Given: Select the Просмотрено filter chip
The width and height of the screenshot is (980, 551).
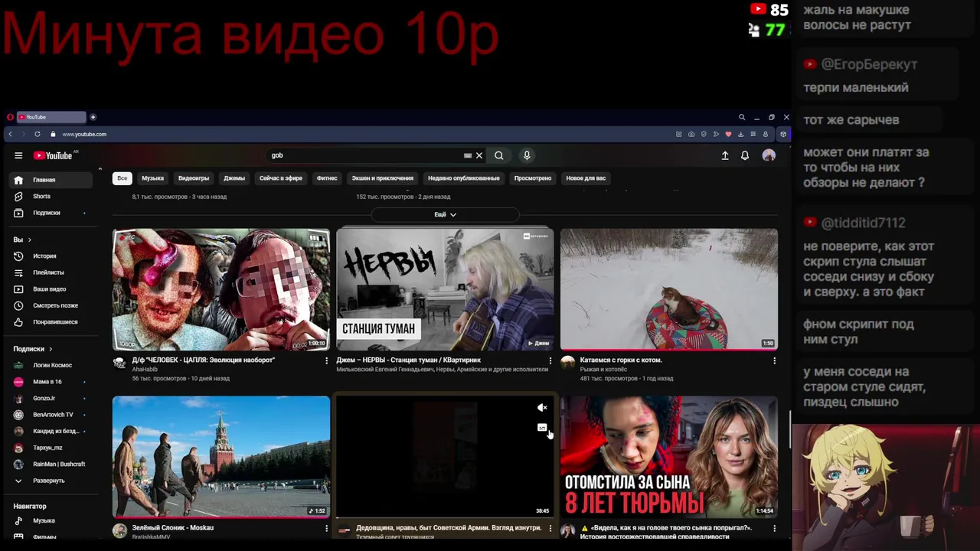Looking at the screenshot, I should tap(533, 178).
